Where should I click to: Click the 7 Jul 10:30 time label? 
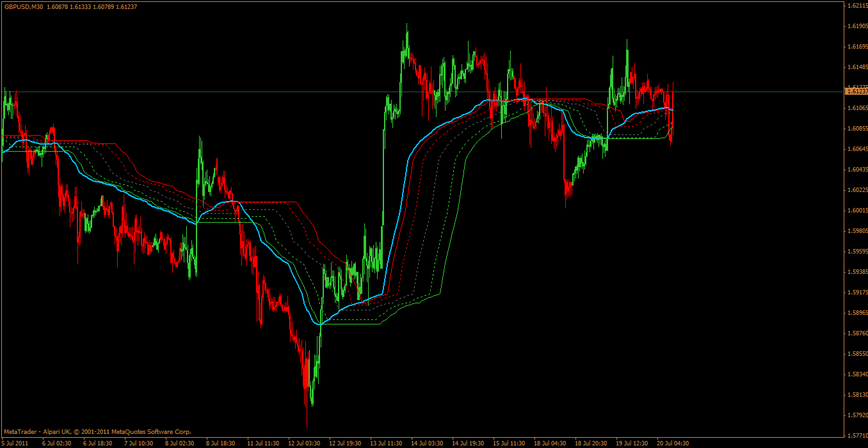(x=139, y=443)
